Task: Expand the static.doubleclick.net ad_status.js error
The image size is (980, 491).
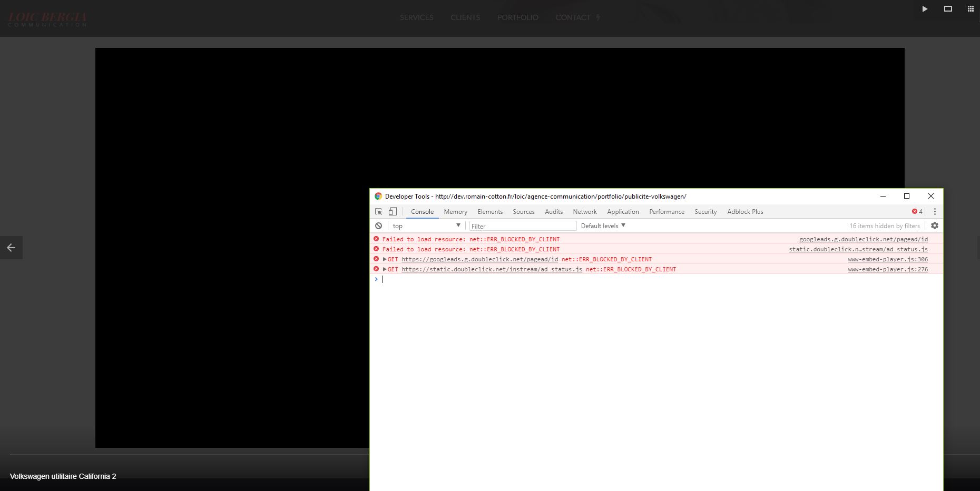Action: tap(385, 269)
